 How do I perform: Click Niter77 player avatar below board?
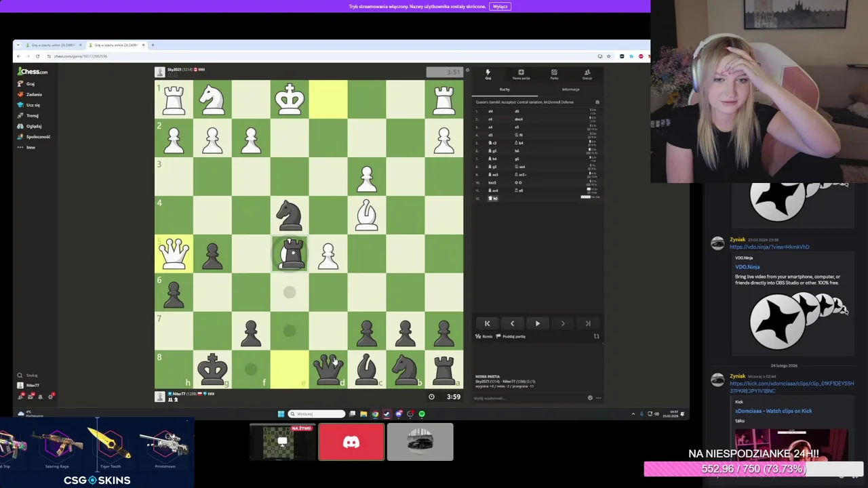(x=160, y=396)
